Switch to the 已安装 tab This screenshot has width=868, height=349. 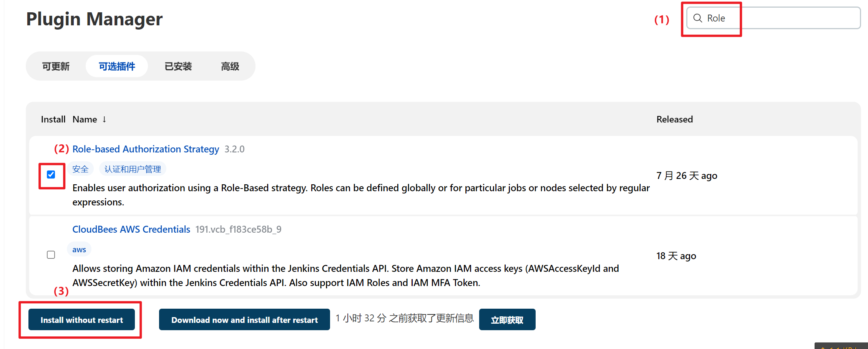178,66
